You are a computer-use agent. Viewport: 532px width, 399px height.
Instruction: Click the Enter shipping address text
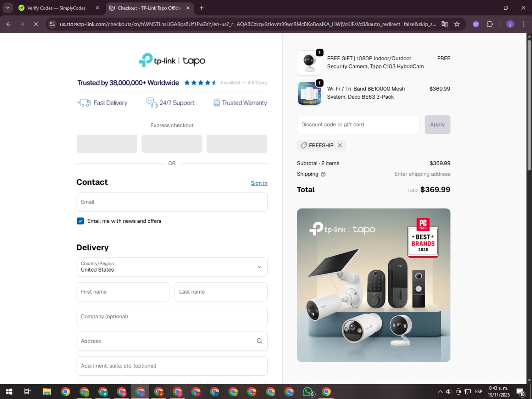(x=422, y=174)
